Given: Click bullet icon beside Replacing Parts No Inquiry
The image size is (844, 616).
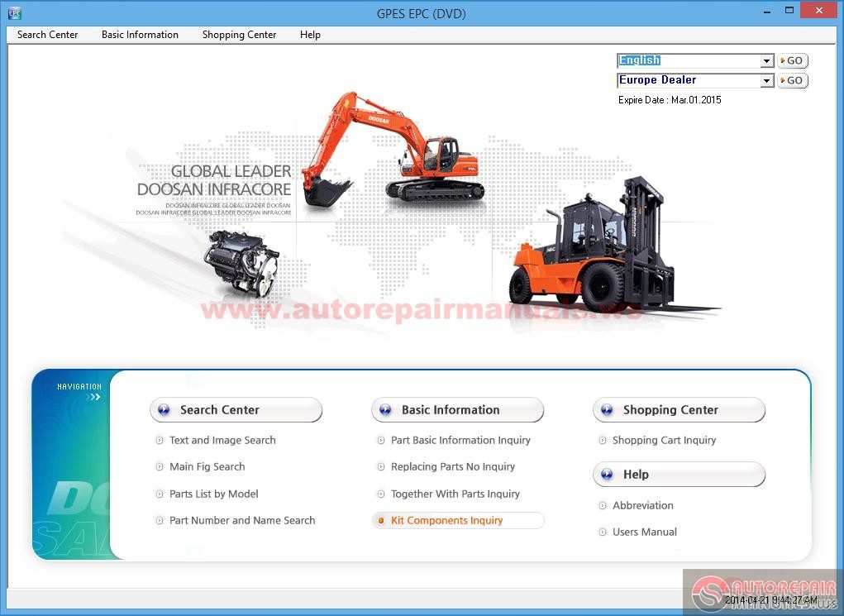Looking at the screenshot, I should click(381, 467).
